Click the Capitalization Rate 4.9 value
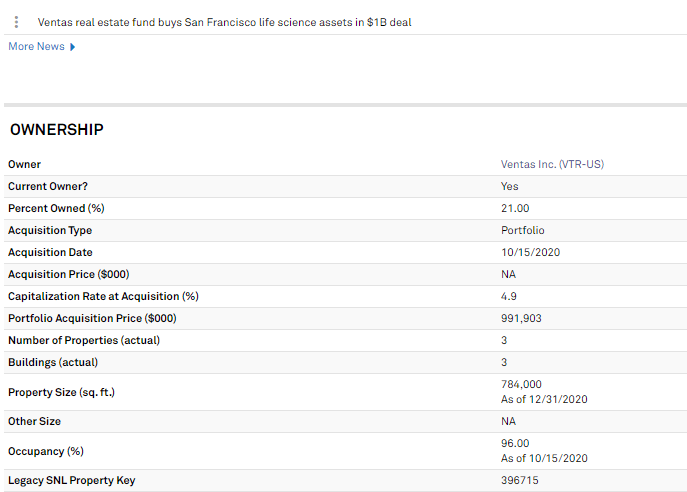687x492 pixels. click(509, 296)
